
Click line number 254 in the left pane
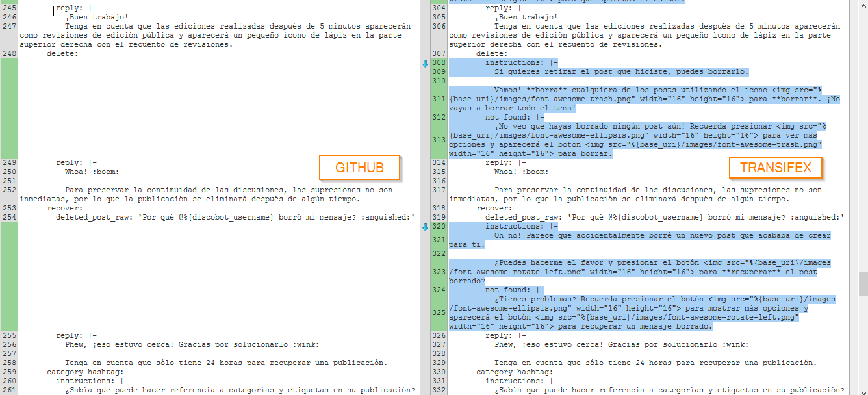10,218
